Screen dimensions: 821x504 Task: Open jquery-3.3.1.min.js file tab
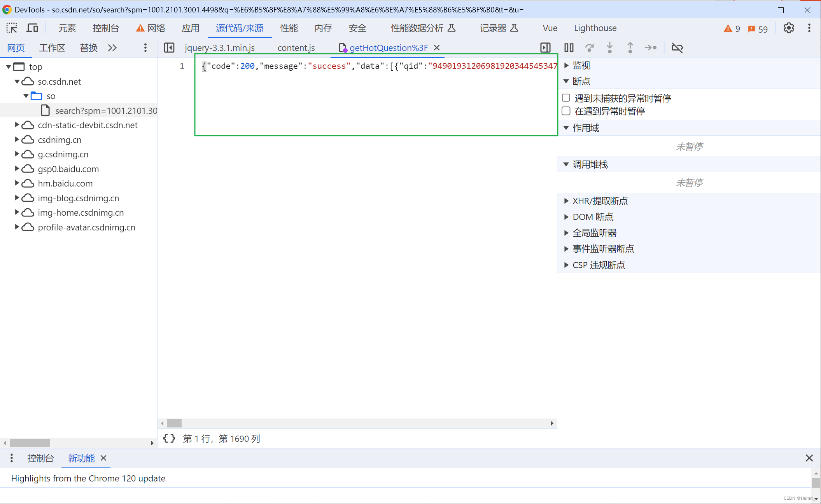point(220,48)
